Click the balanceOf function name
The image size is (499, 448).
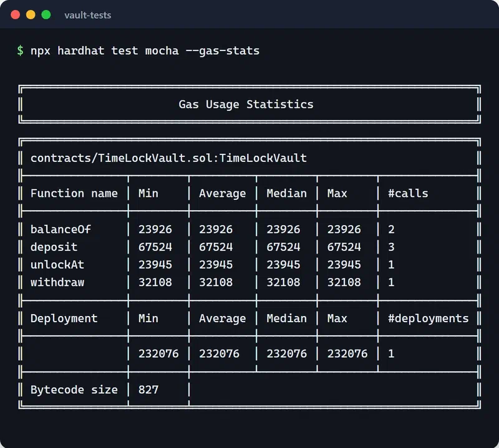61,229
